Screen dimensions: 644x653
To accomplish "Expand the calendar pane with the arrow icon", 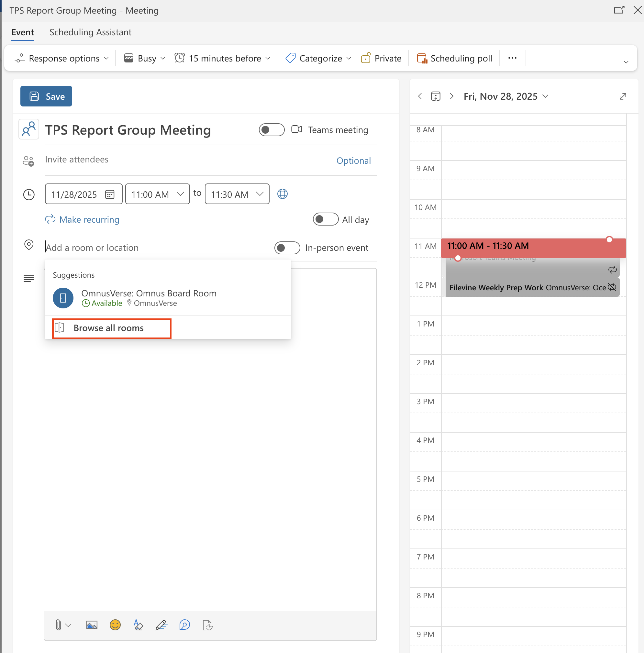I will [622, 96].
